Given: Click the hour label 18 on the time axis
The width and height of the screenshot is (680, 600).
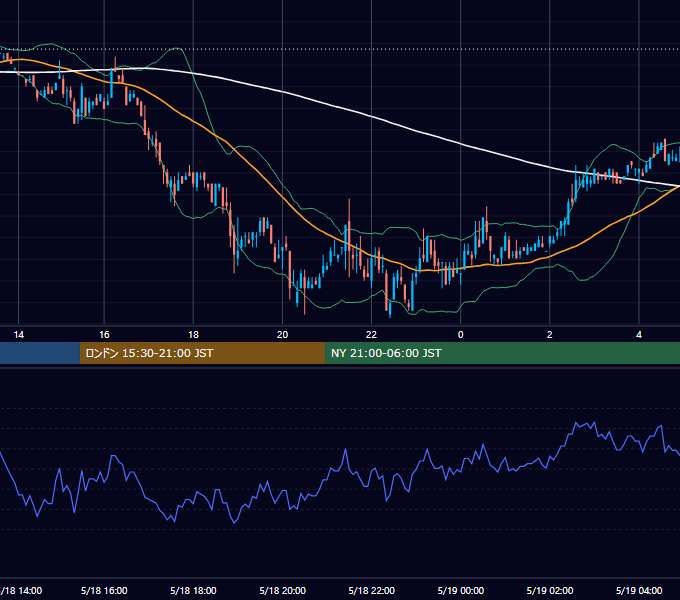Looking at the screenshot, I should coord(193,335).
